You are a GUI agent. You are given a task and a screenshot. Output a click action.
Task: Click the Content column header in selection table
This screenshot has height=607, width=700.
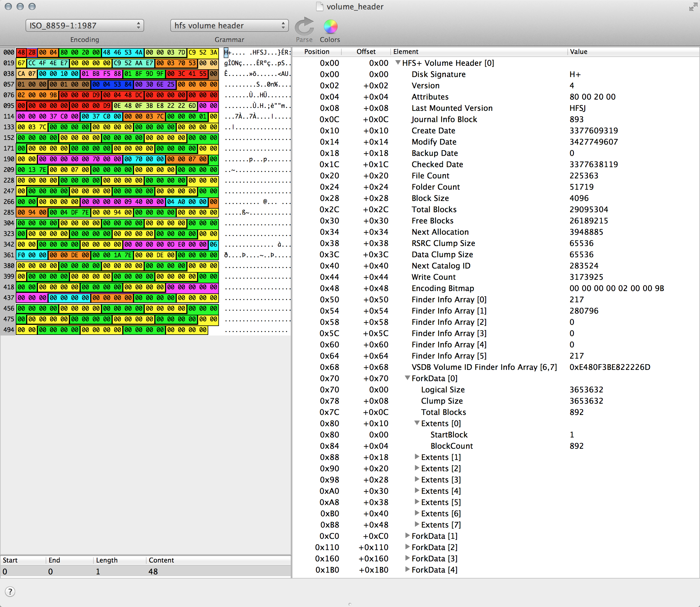coord(161,560)
